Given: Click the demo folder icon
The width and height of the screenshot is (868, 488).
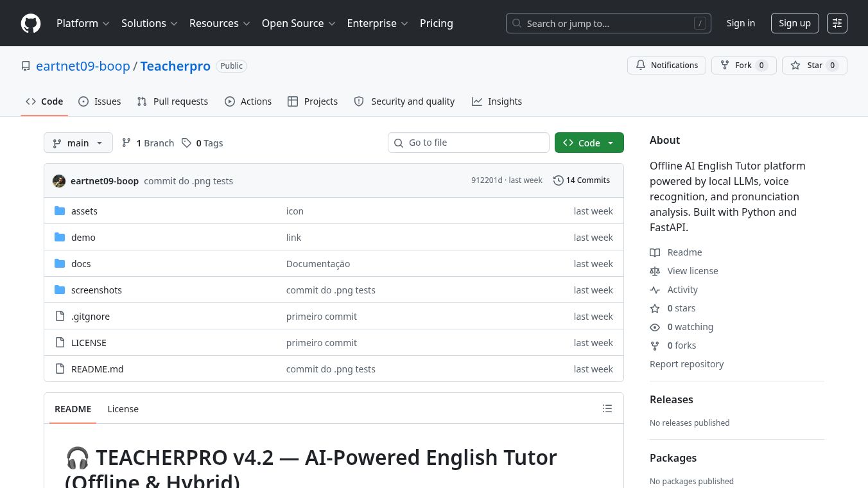Looking at the screenshot, I should tap(60, 238).
